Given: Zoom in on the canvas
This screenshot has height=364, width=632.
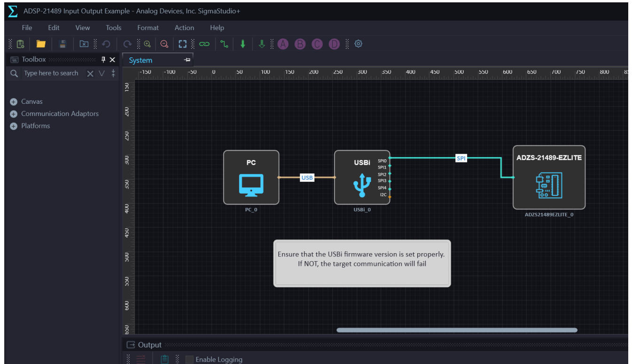Looking at the screenshot, I should (x=148, y=44).
